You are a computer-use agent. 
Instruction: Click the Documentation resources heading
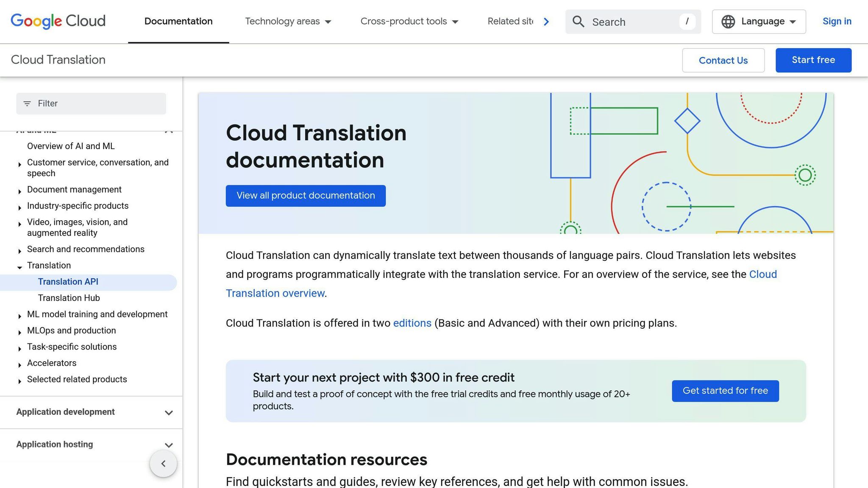[x=326, y=460]
